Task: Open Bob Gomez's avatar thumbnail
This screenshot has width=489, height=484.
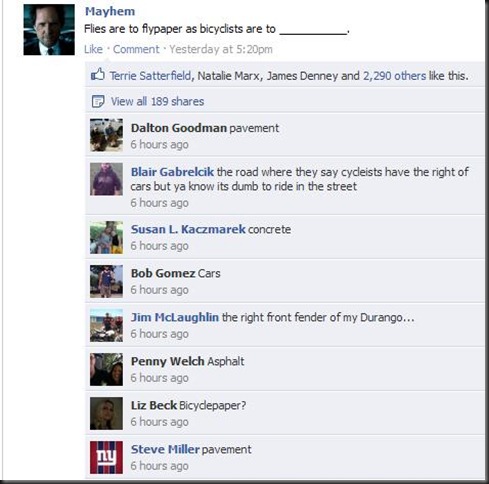Action: [x=106, y=281]
